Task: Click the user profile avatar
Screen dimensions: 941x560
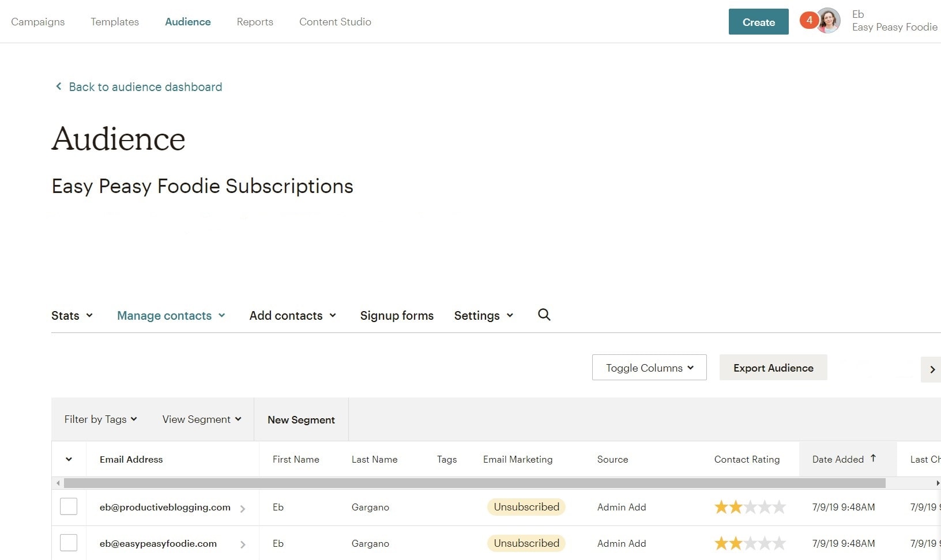Action: [x=829, y=21]
